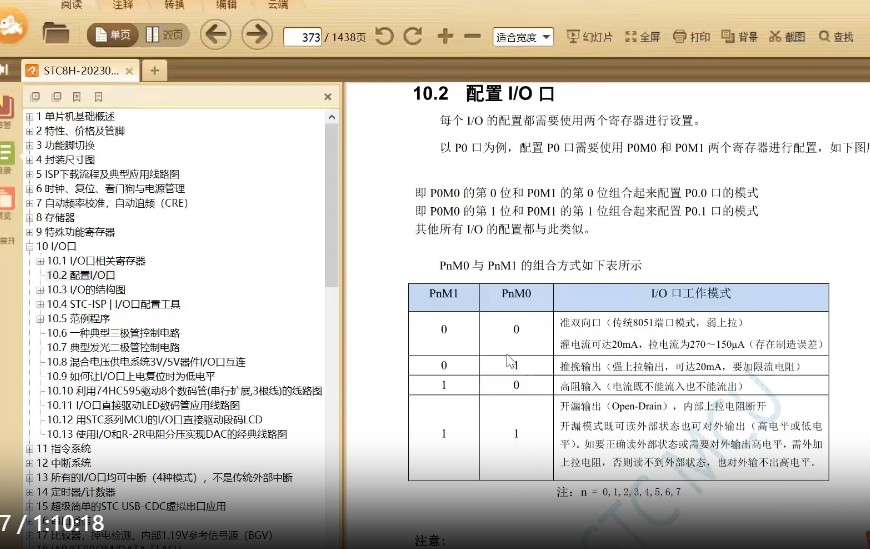Rotate page clockwise
The image size is (870, 549).
(412, 36)
